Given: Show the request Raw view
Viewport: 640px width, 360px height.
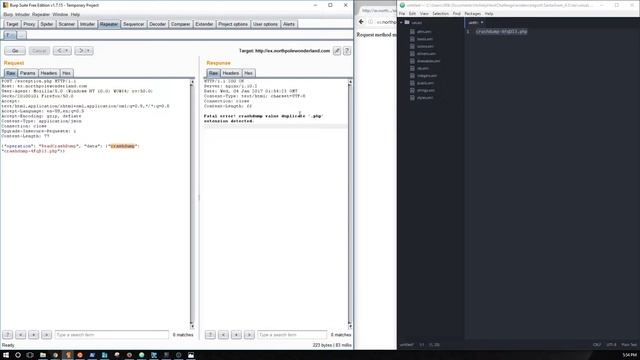Looking at the screenshot, I should click(x=11, y=73).
